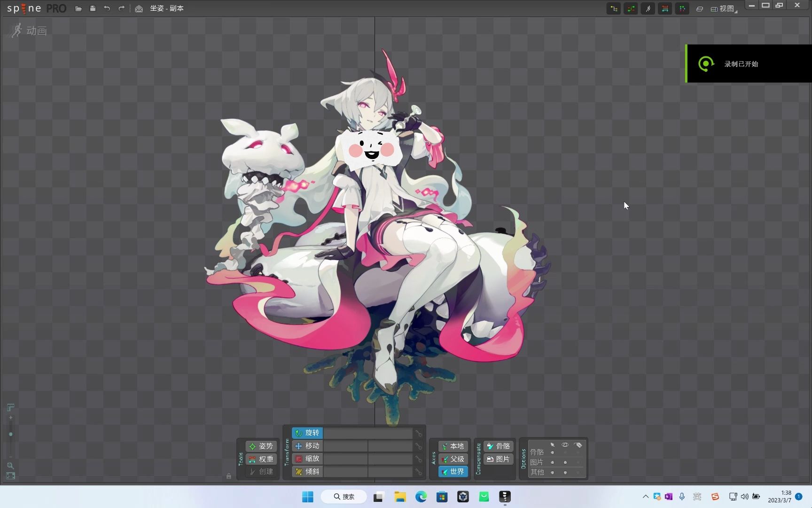Click the fit-to-view frame icon at bottom left
This screenshot has height=508, width=812.
pos(10,476)
